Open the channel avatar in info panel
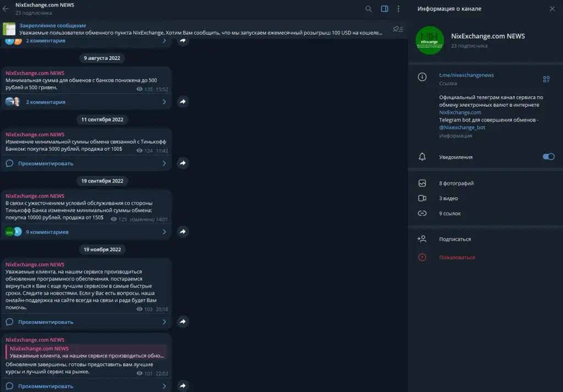This screenshot has width=563, height=392. (x=429, y=40)
